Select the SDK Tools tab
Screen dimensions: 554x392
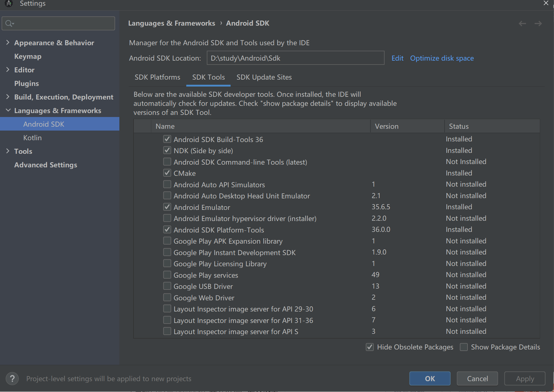click(x=209, y=77)
